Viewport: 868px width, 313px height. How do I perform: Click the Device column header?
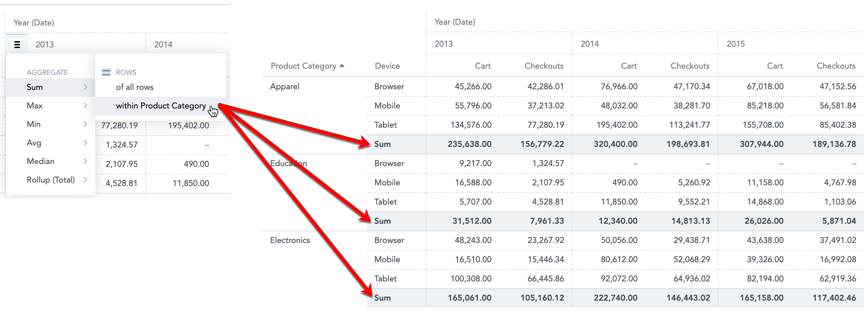coord(387,66)
